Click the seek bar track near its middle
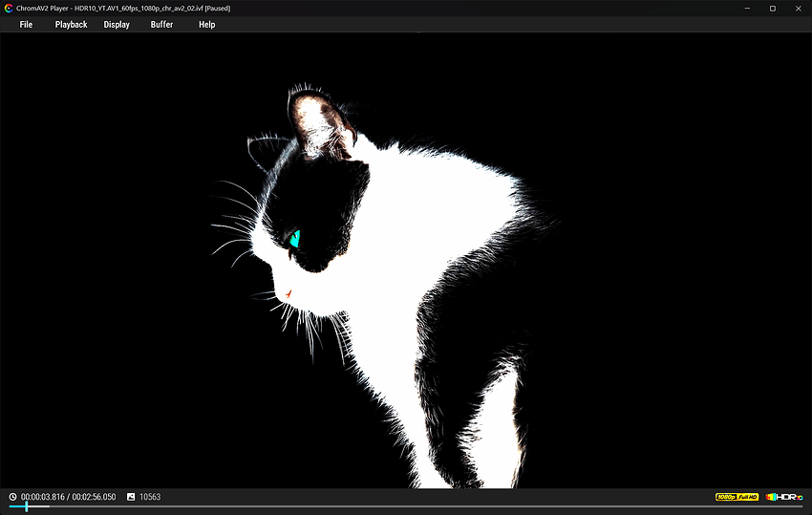812x515 pixels. pos(406,506)
